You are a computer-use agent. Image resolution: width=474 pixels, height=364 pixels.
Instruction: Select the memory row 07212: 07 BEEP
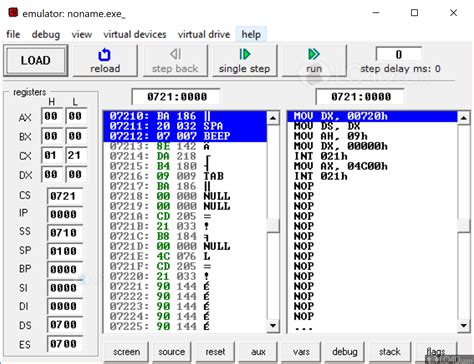click(x=185, y=136)
